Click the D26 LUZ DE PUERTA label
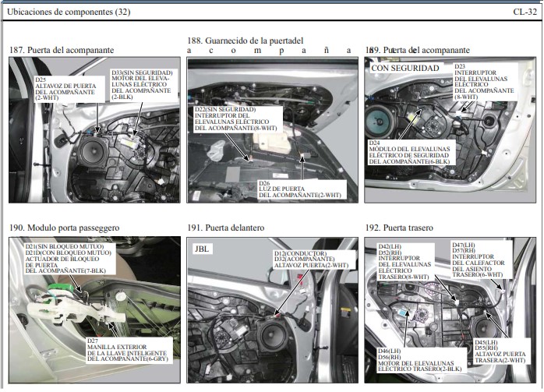The image size is (544, 392). (301, 189)
